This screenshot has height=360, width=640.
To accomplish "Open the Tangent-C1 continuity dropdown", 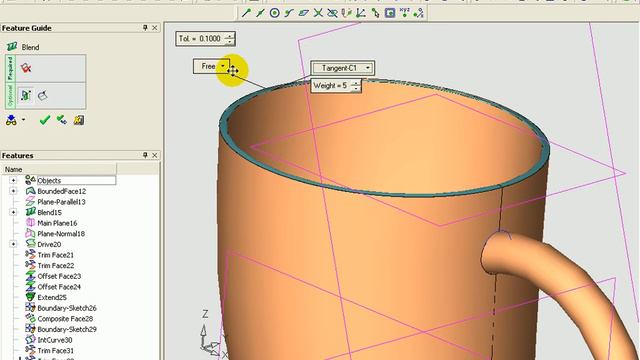I will (x=368, y=68).
